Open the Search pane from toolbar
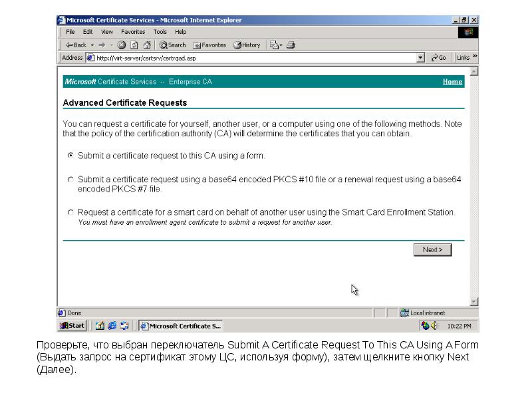 pyautogui.click(x=172, y=45)
